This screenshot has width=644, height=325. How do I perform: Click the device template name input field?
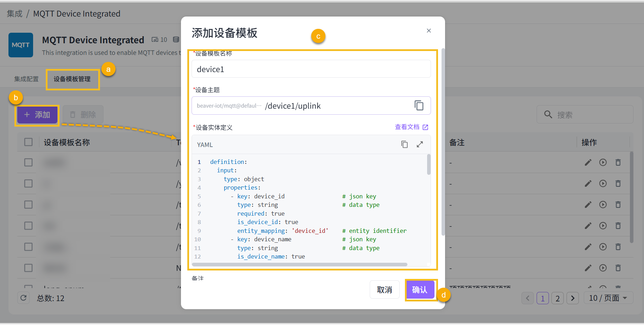(311, 69)
